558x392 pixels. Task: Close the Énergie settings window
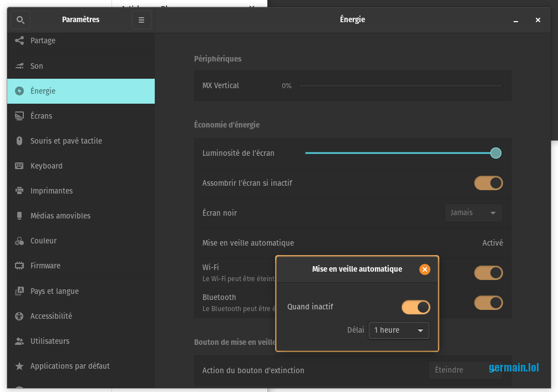(x=538, y=21)
